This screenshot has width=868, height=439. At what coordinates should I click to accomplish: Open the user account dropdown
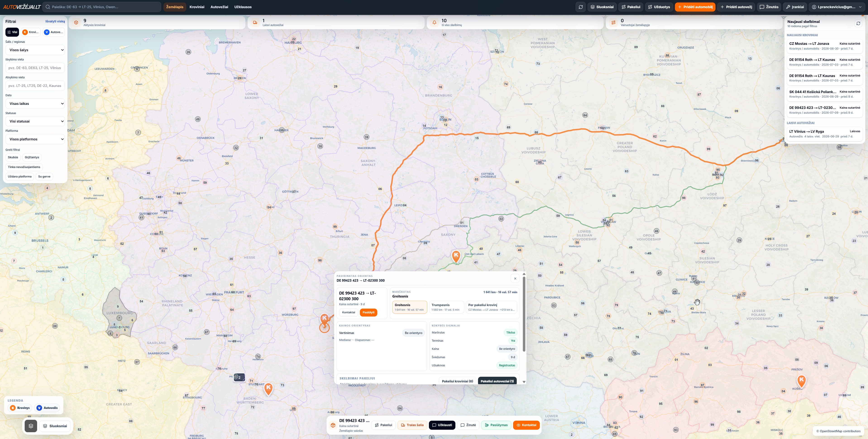tap(837, 7)
